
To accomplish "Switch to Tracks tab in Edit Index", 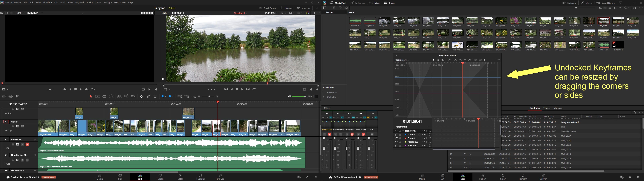I will click(x=547, y=108).
